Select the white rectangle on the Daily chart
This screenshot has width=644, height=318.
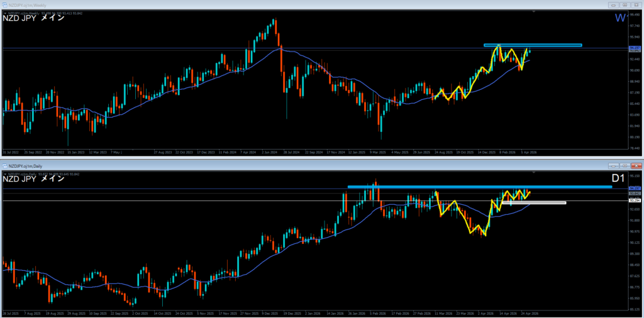point(533,202)
